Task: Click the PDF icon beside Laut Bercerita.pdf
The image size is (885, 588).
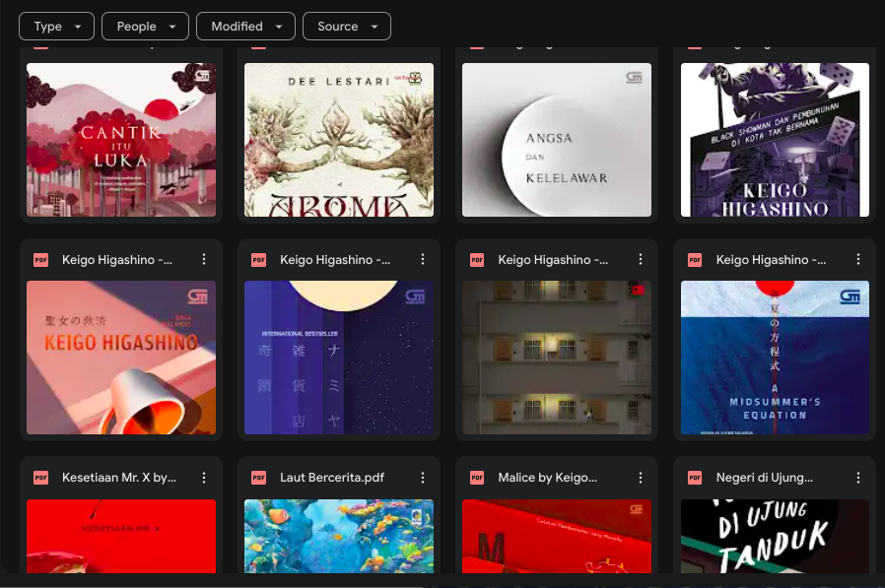Action: pyautogui.click(x=258, y=478)
